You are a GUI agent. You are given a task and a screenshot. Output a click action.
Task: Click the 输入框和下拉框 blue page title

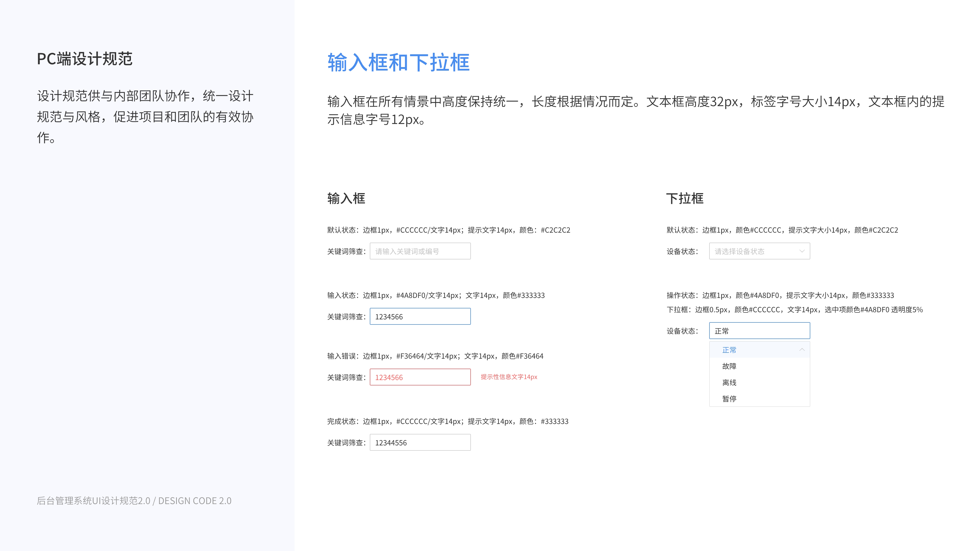[x=398, y=62]
